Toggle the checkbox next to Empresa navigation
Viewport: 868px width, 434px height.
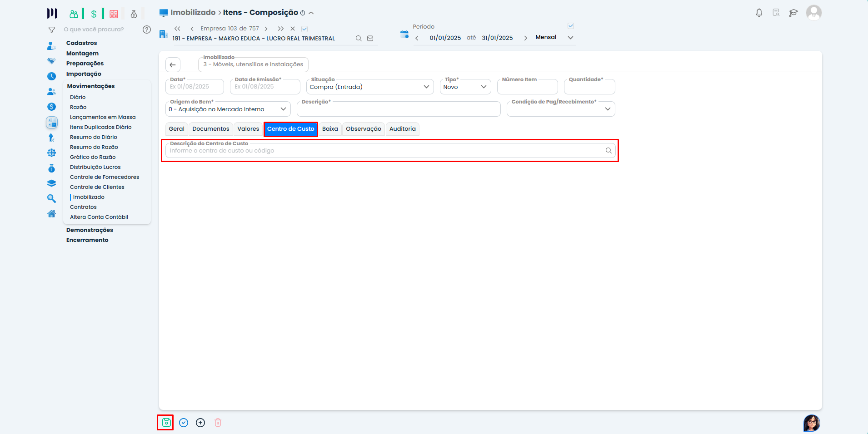tap(304, 29)
